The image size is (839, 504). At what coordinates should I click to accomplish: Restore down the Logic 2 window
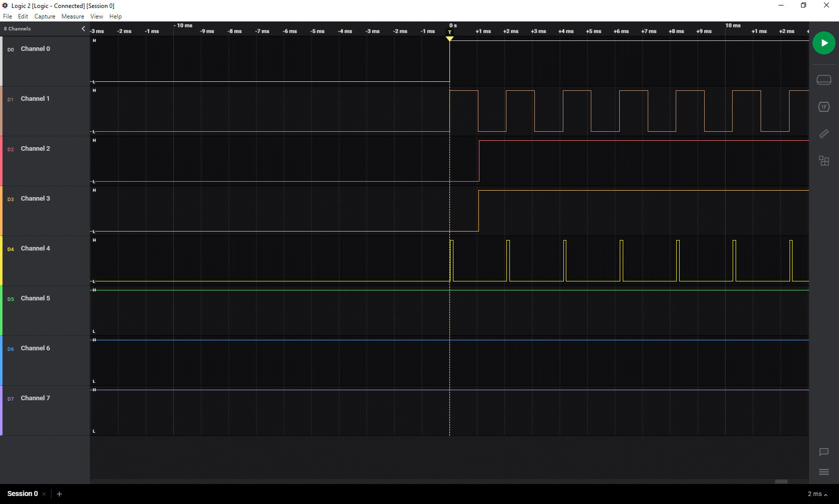(804, 5)
